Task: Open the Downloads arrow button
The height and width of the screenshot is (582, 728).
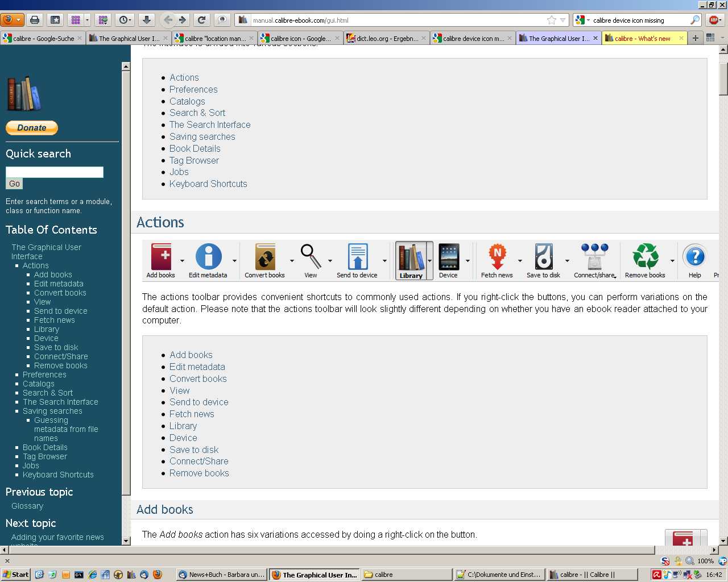Action: pos(146,20)
